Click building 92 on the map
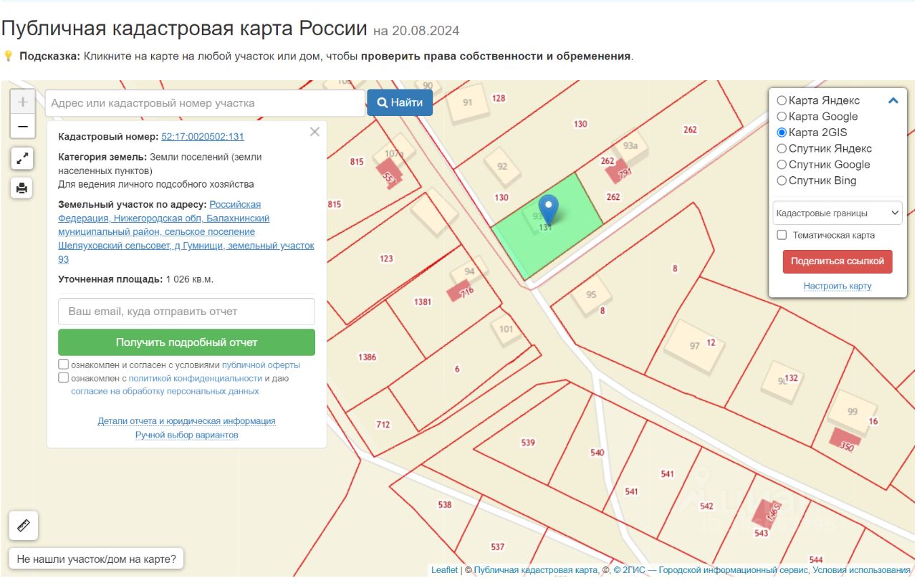This screenshot has height=588, width=917. 501,167
